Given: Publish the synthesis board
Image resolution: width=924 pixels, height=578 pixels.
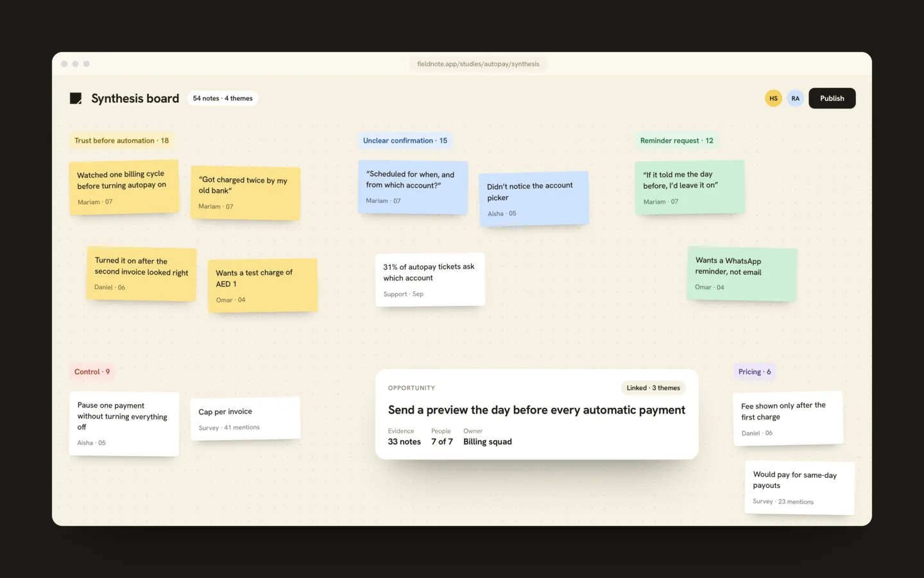Looking at the screenshot, I should pos(832,98).
